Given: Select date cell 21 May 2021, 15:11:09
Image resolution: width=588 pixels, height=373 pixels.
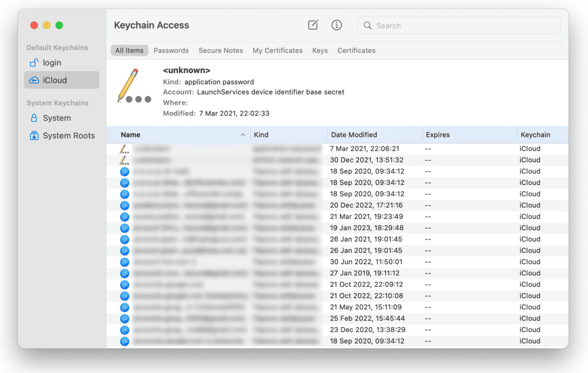Looking at the screenshot, I should [x=366, y=307].
